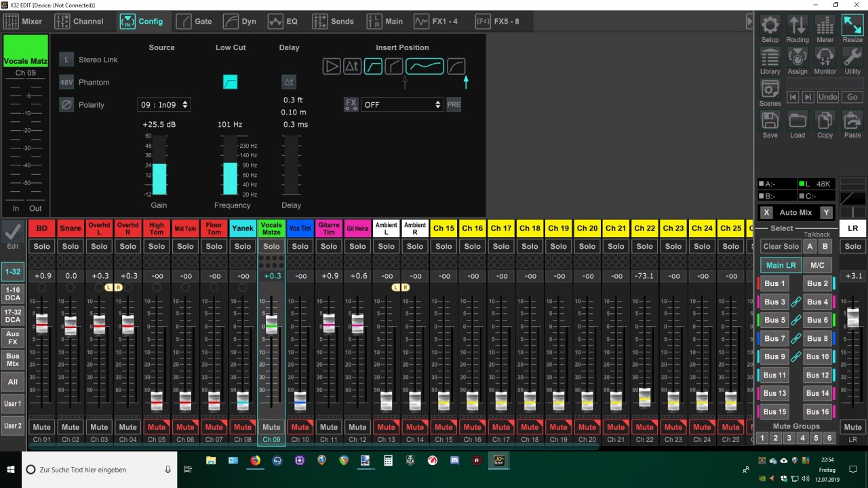Screen dimensions: 868x488
Task: Open the Monitor headphones icon
Action: [825, 57]
